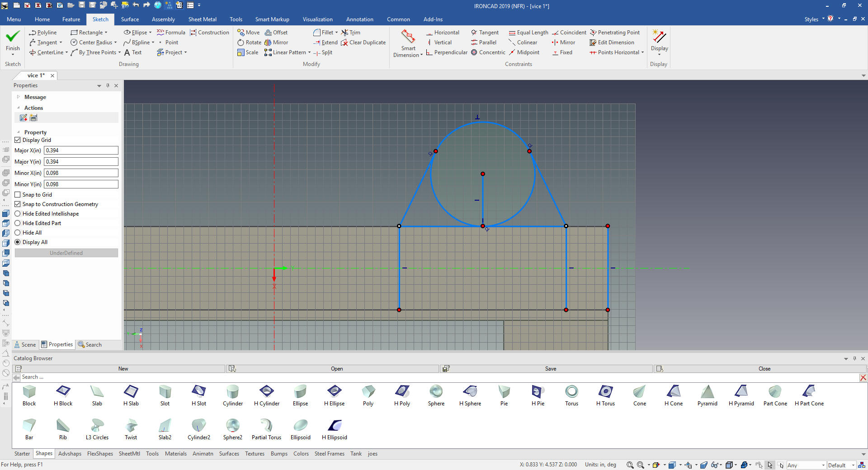
Task: Apply the Horizontal constraint
Action: tap(443, 33)
